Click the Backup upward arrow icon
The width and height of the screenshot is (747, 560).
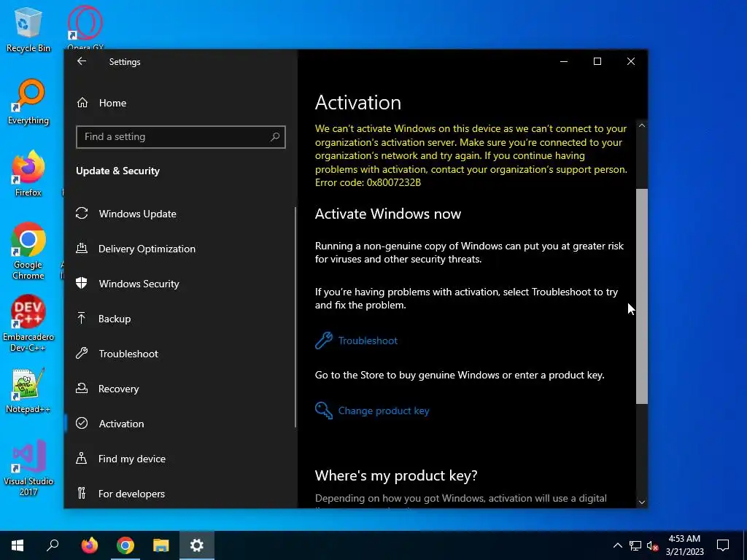[82, 318]
